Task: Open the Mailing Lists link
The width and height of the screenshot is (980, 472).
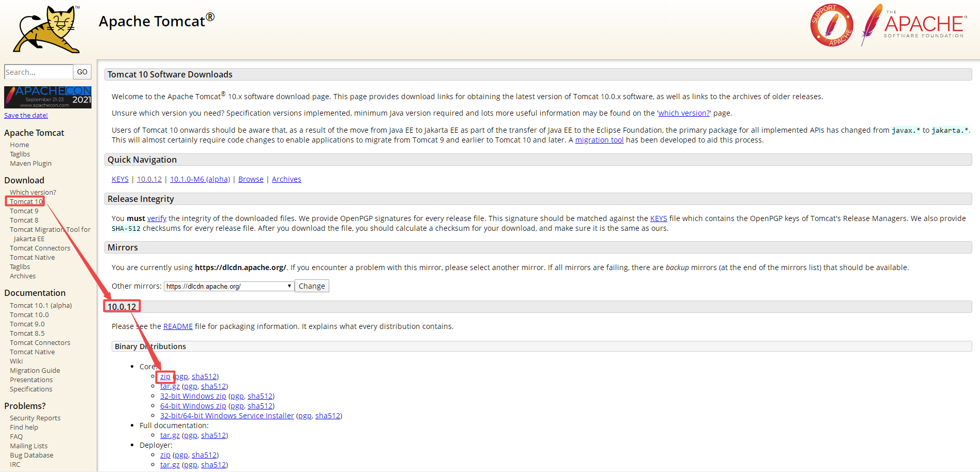Action: pos(28,446)
